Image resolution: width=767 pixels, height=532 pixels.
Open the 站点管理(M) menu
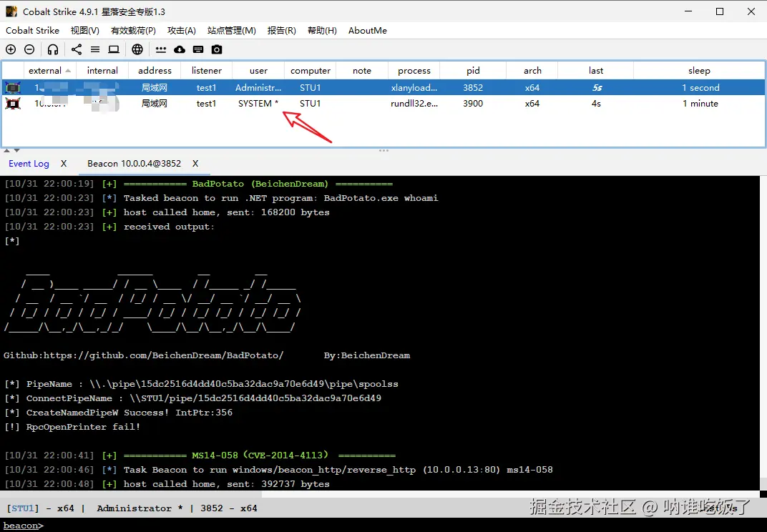231,30
